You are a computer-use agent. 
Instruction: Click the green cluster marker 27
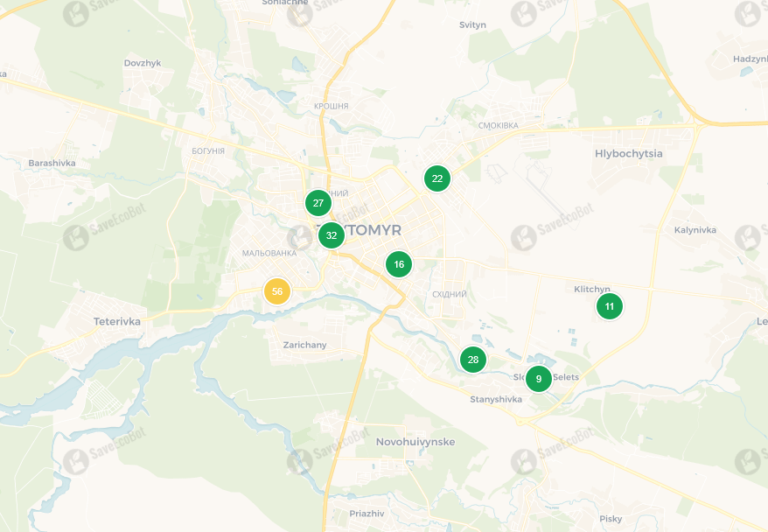pyautogui.click(x=318, y=203)
